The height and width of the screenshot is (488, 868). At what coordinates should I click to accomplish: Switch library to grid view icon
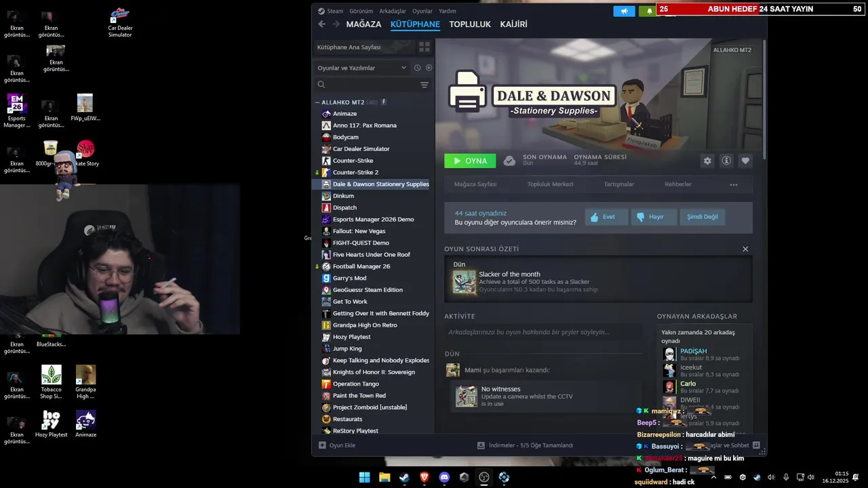click(425, 47)
